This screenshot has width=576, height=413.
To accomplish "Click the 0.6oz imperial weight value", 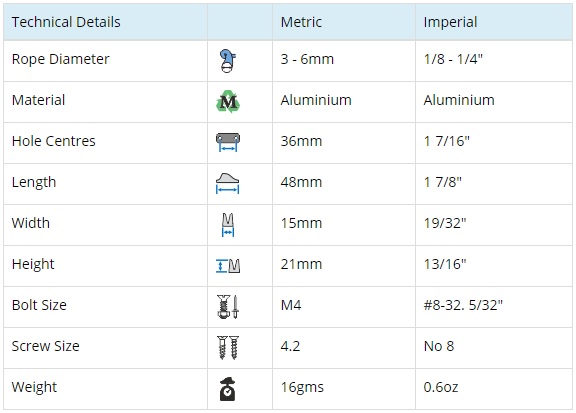I will click(441, 387).
